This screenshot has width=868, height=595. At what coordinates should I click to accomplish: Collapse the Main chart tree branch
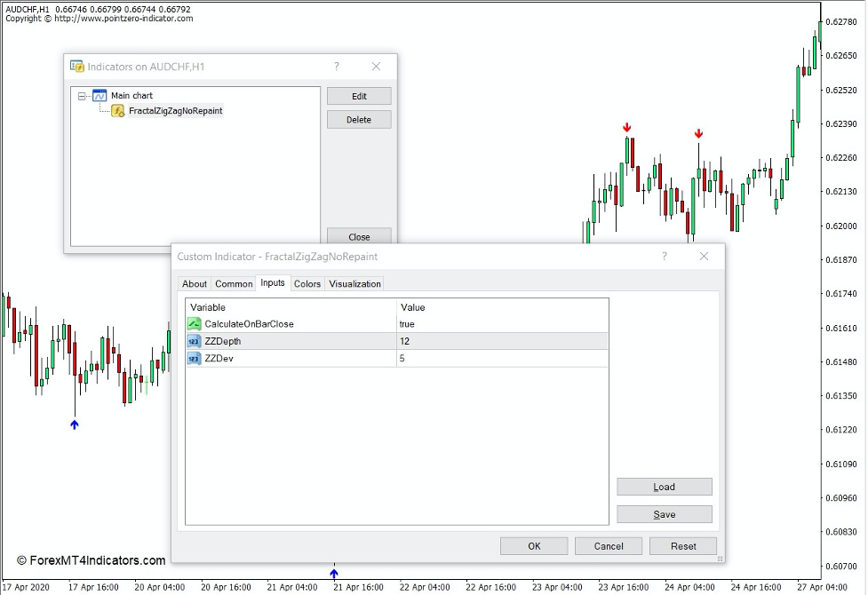click(81, 95)
